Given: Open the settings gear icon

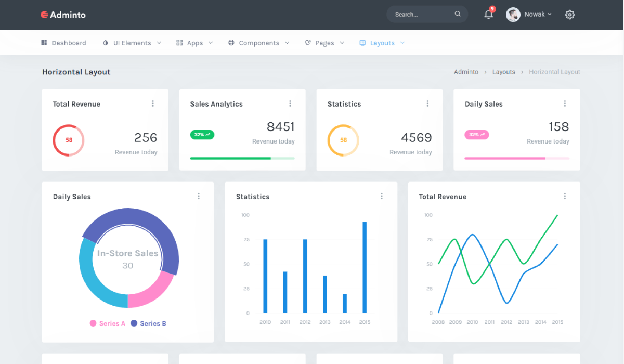Looking at the screenshot, I should coord(570,15).
